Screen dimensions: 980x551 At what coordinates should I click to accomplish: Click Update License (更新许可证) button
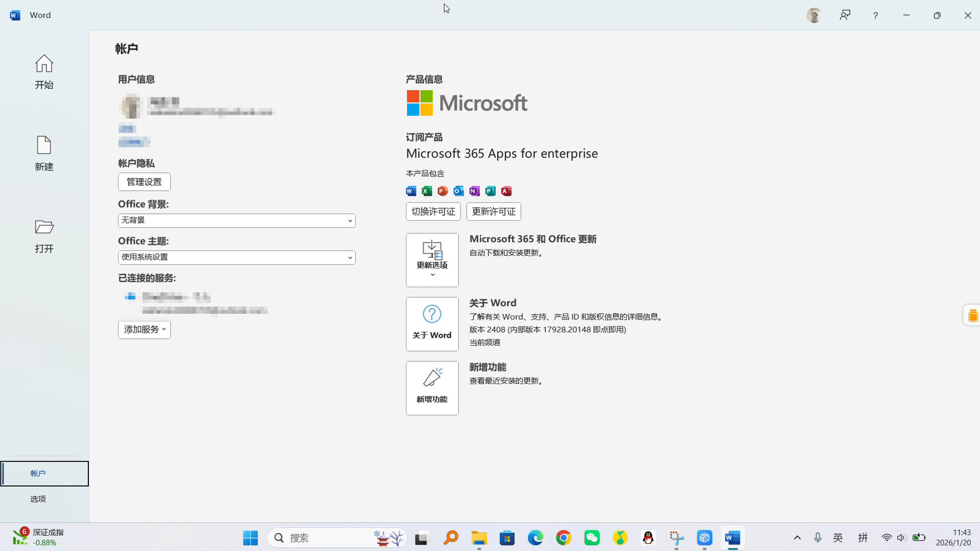[494, 212]
